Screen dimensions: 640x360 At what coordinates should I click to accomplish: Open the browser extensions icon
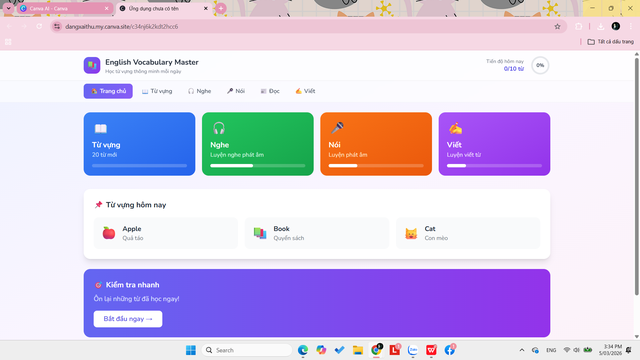(x=578, y=27)
